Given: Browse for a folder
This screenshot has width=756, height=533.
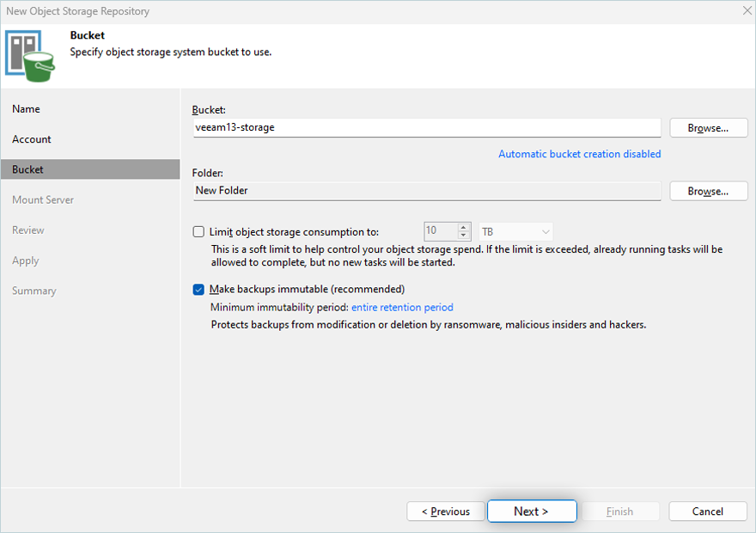Looking at the screenshot, I should 708,191.
